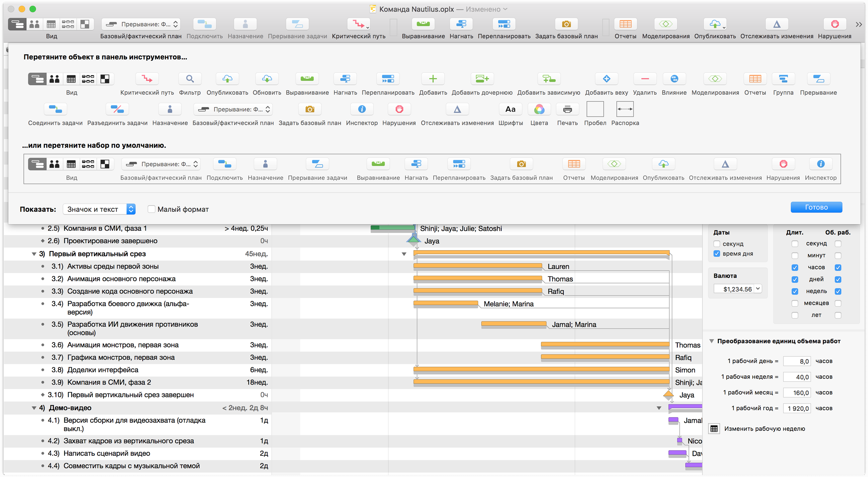Click the Удалить red minus icon

(x=645, y=79)
